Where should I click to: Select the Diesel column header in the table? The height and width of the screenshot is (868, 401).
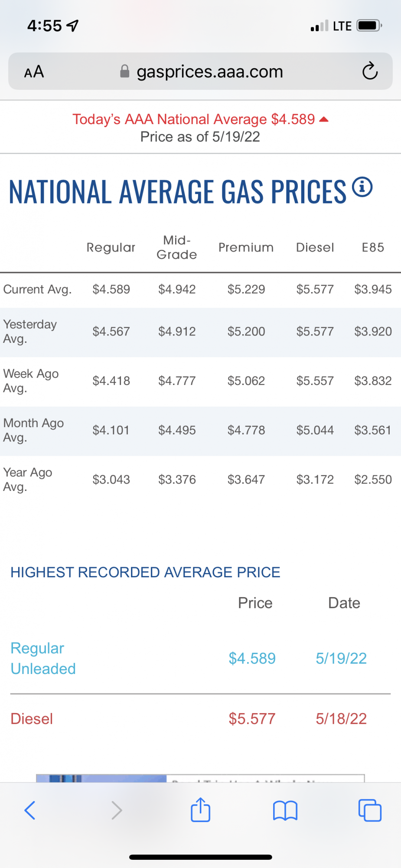pyautogui.click(x=315, y=247)
